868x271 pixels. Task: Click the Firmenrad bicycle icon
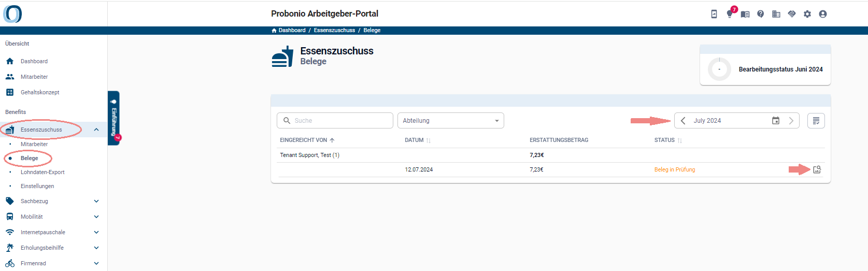click(x=10, y=263)
